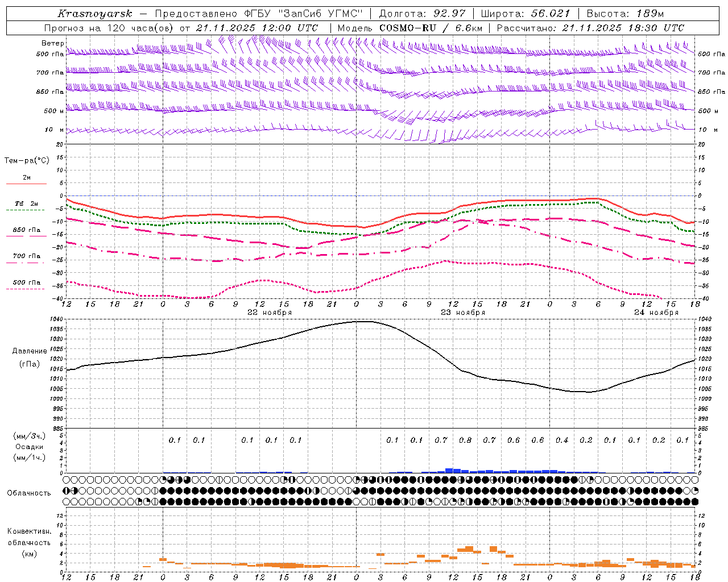Image resolution: width=728 pixels, height=582 pixels.
Task: Click the 22 ноября date label
Action: tap(269, 313)
